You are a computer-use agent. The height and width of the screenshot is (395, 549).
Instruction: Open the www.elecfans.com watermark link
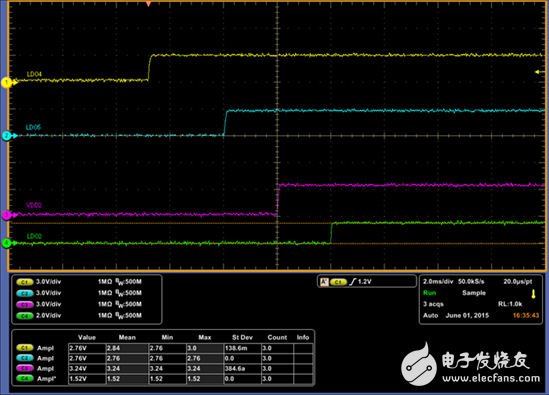[491, 378]
